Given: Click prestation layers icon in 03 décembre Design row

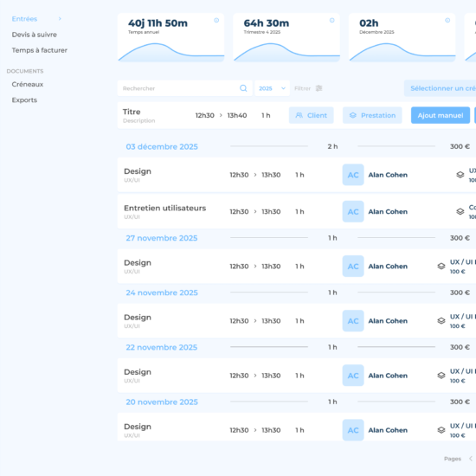Looking at the screenshot, I should click(460, 175).
